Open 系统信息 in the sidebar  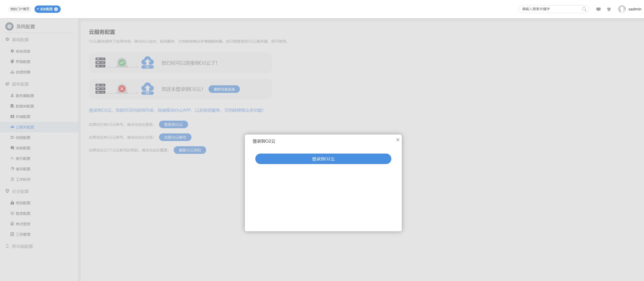click(39, 51)
